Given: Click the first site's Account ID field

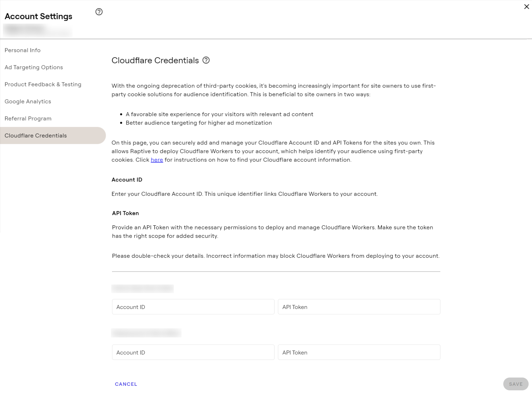Looking at the screenshot, I should point(193,307).
